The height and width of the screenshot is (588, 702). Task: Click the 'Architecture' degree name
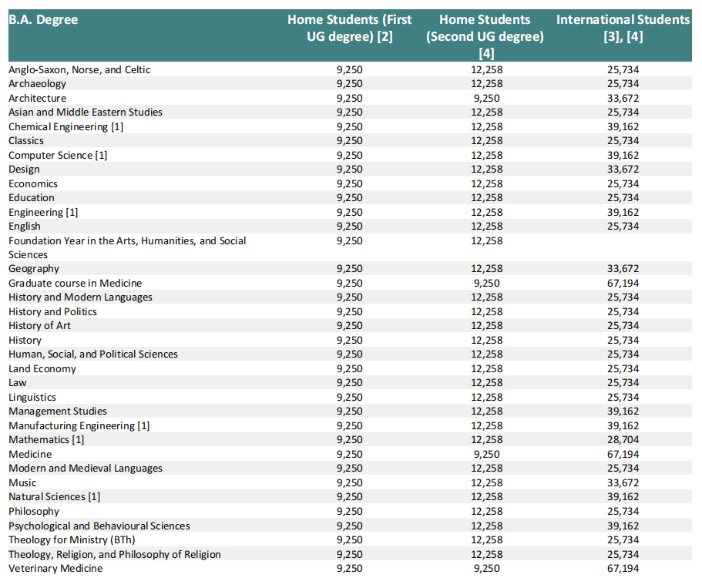pos(37,98)
